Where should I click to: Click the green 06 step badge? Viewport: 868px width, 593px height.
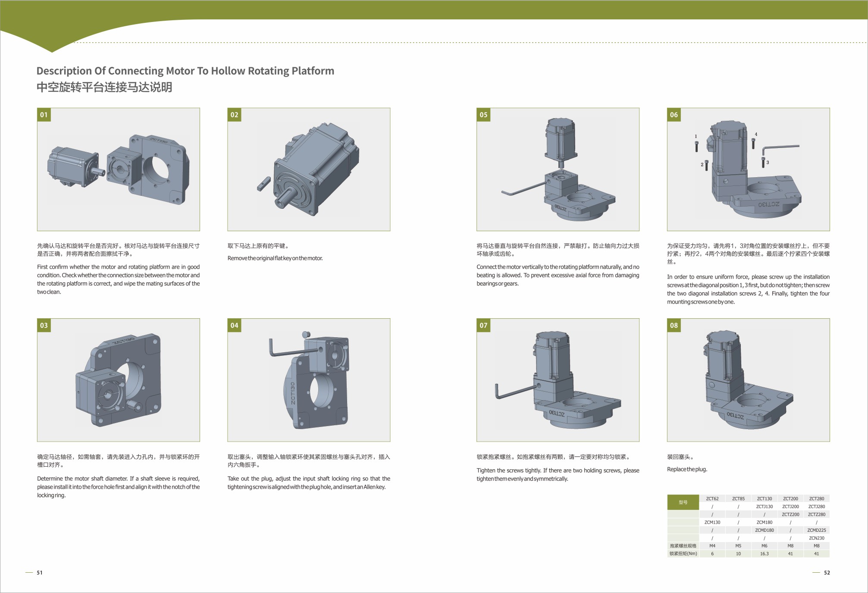click(674, 115)
